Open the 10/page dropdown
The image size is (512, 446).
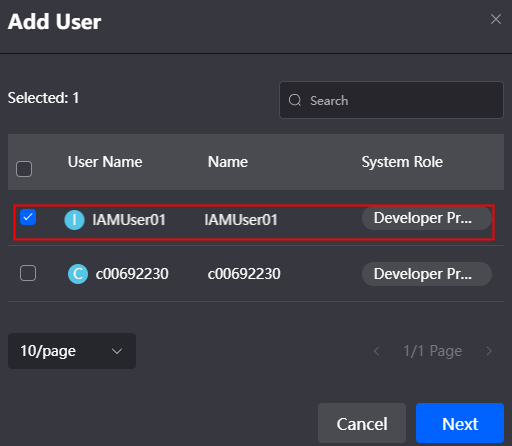[x=72, y=351]
